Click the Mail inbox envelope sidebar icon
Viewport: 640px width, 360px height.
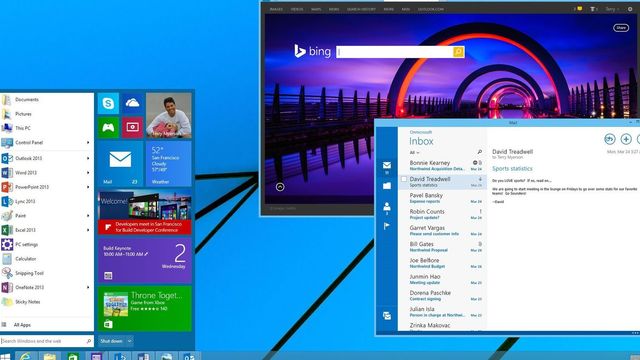387,165
